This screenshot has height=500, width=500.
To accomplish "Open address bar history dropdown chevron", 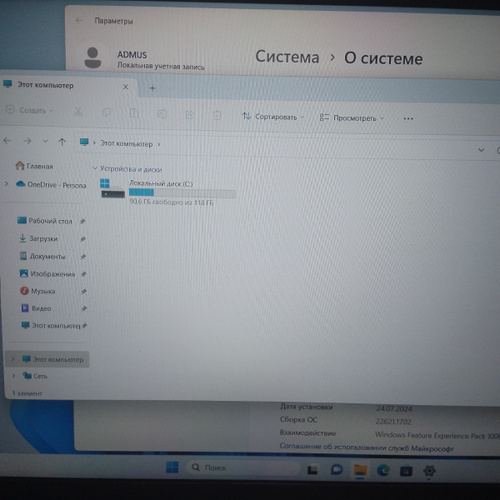I will 481,150.
